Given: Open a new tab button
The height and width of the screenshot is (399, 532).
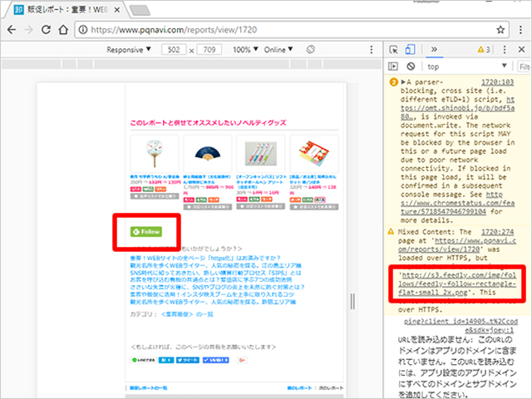Looking at the screenshot, I should tap(140, 11).
